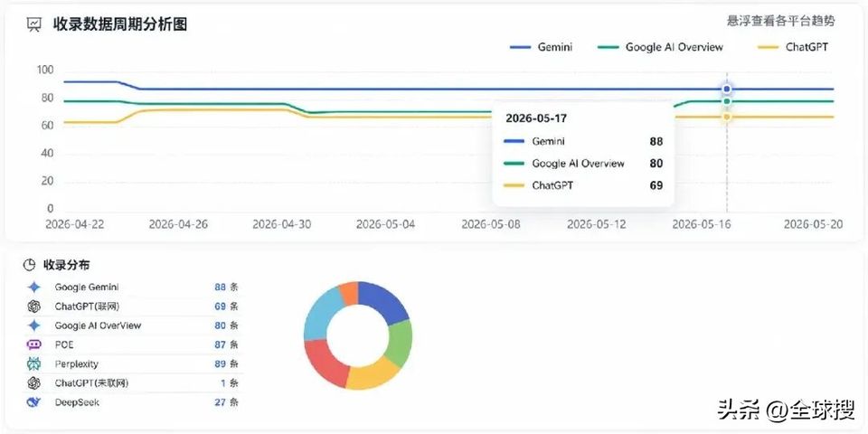Click the DeepSeek row label
The image size is (868, 434).
[x=76, y=402]
